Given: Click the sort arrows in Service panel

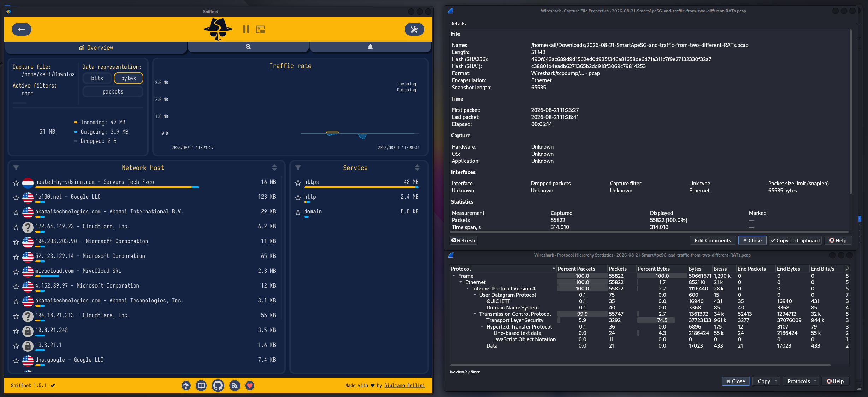Looking at the screenshot, I should tap(417, 168).
